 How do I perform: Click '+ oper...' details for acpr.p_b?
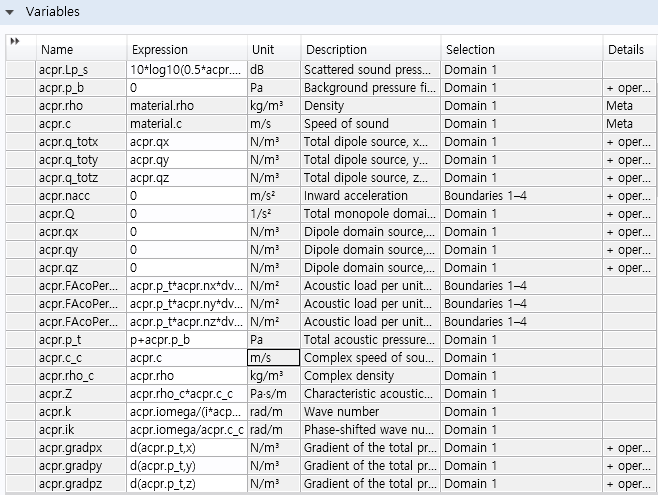630,88
